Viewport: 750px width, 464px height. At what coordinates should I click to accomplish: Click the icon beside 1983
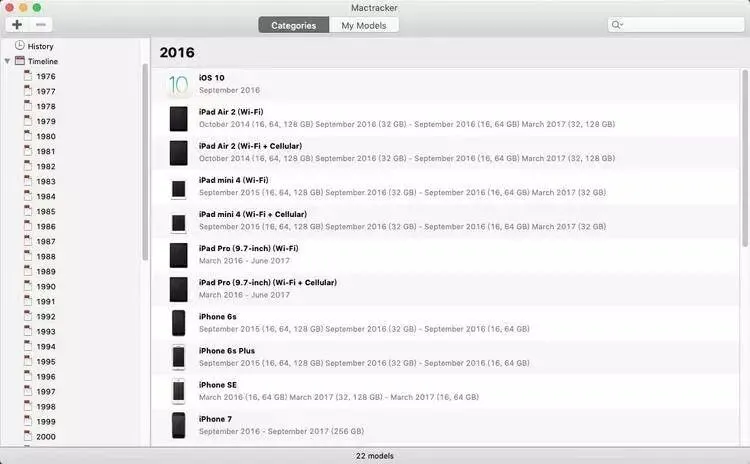click(28, 181)
